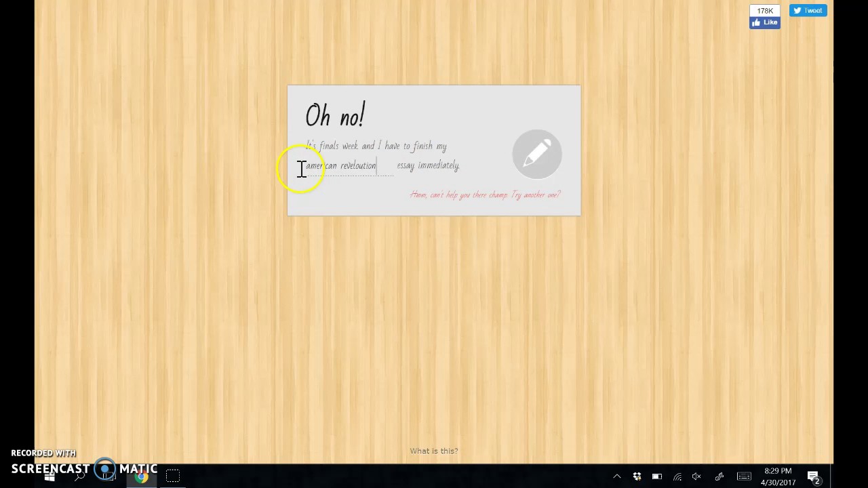868x488 pixels.
Task: Click the 'essay immediately.' text
Action: coord(428,165)
